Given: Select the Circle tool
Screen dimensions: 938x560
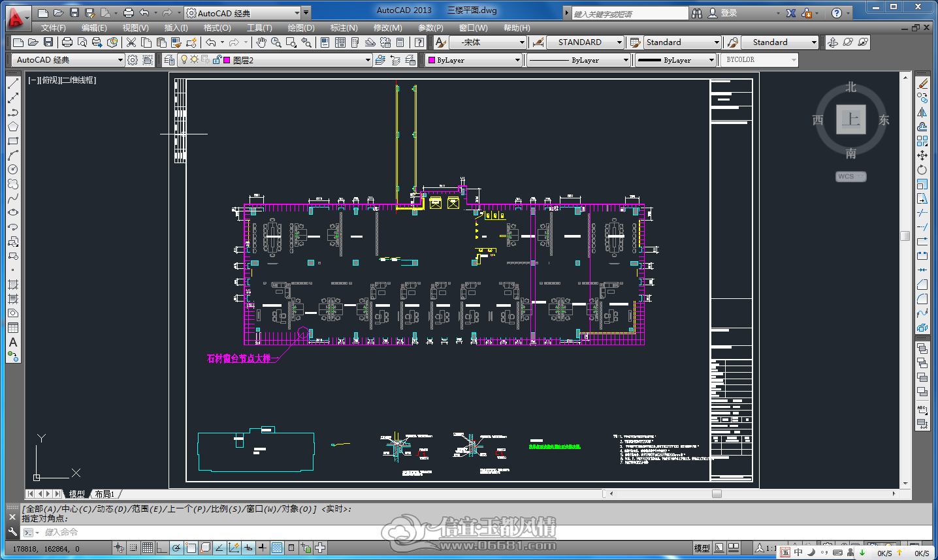Looking at the screenshot, I should coord(13,170).
